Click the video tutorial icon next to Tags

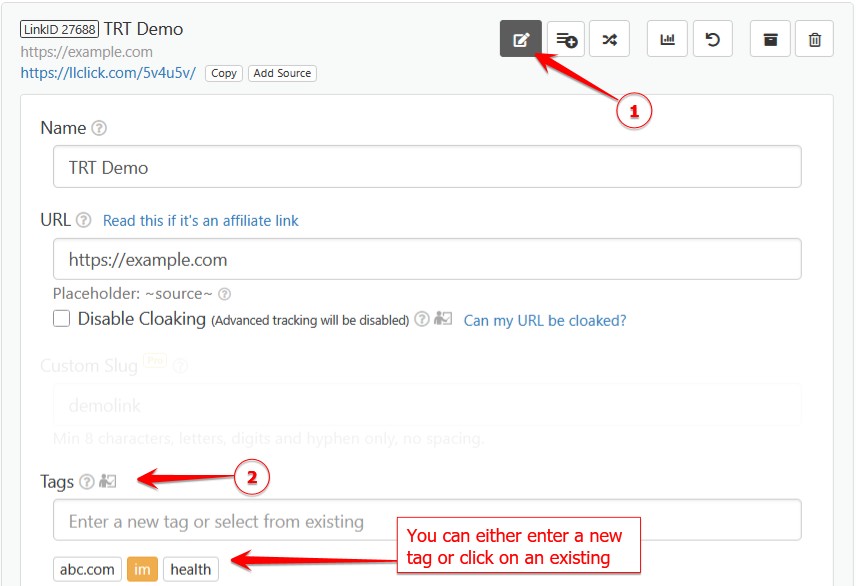[108, 482]
